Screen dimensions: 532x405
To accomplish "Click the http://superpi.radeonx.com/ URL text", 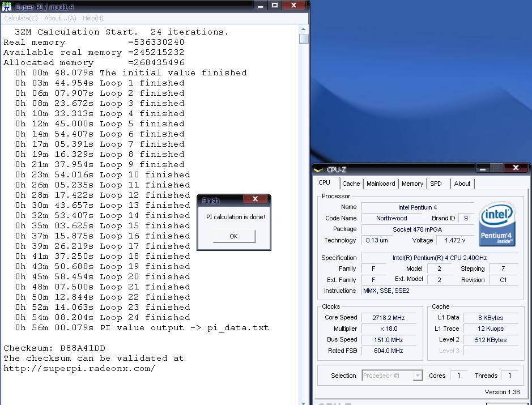I will point(79,369).
